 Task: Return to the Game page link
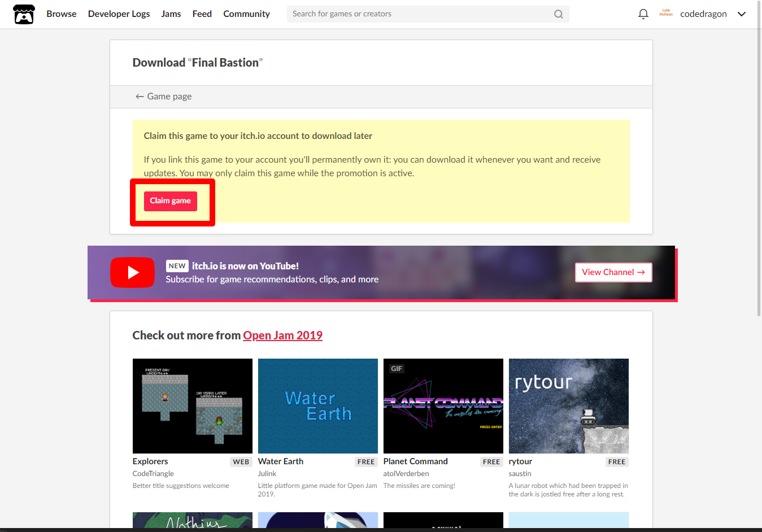tap(163, 97)
